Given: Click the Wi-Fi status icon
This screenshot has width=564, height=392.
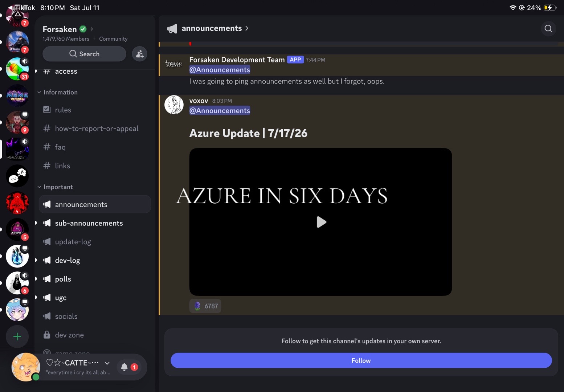Looking at the screenshot, I should point(513,8).
